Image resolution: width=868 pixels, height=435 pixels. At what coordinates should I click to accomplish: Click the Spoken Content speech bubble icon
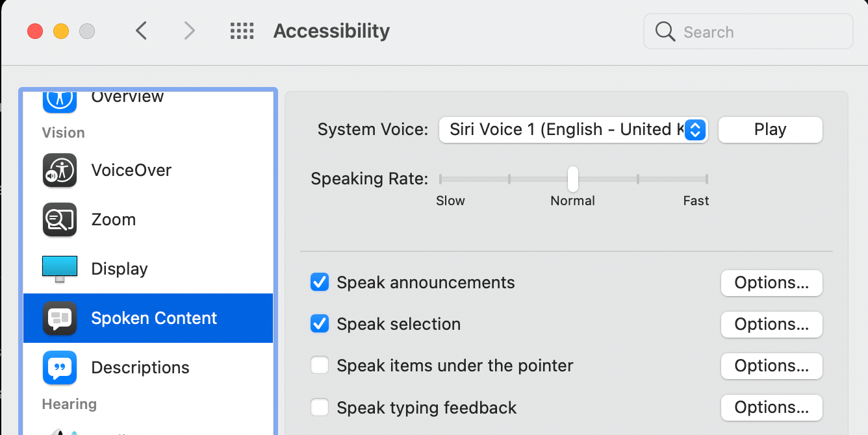(x=60, y=318)
